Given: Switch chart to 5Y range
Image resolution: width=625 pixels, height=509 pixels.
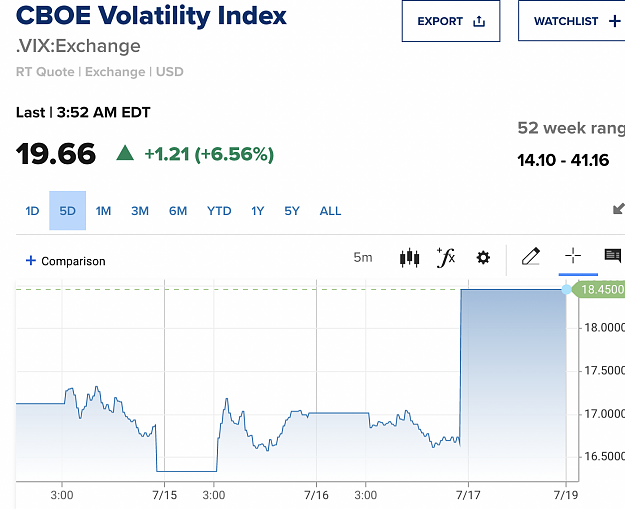Looking at the screenshot, I should (292, 211).
